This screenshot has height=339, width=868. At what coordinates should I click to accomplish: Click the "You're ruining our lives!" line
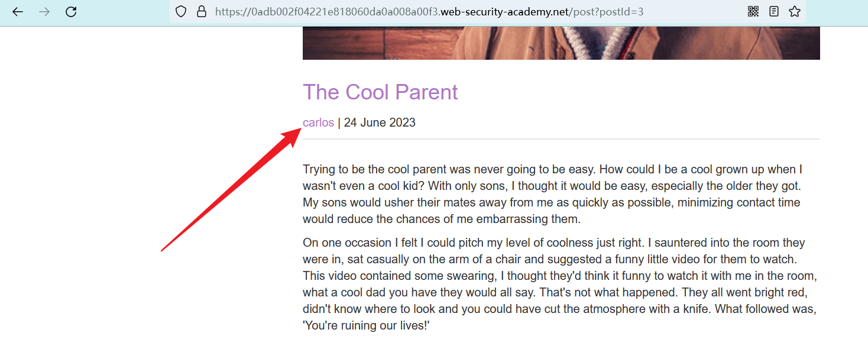point(366,325)
